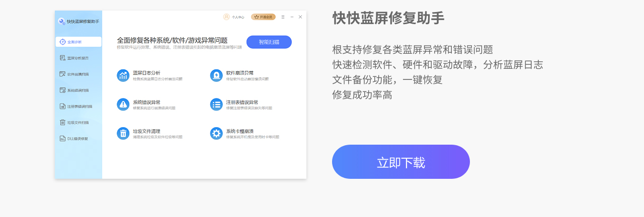Click the 开通会员 membership button
The image size is (644, 217).
tap(263, 17)
